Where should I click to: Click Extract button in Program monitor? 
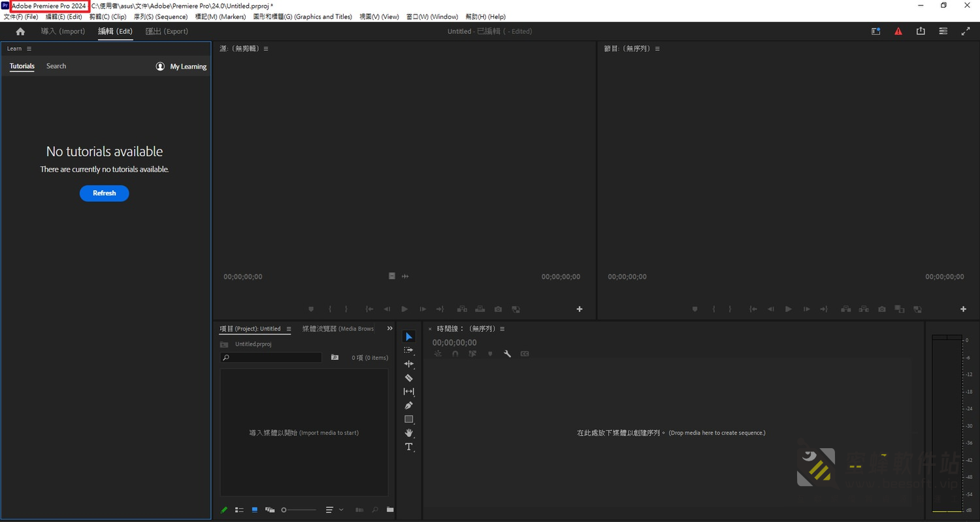864,309
